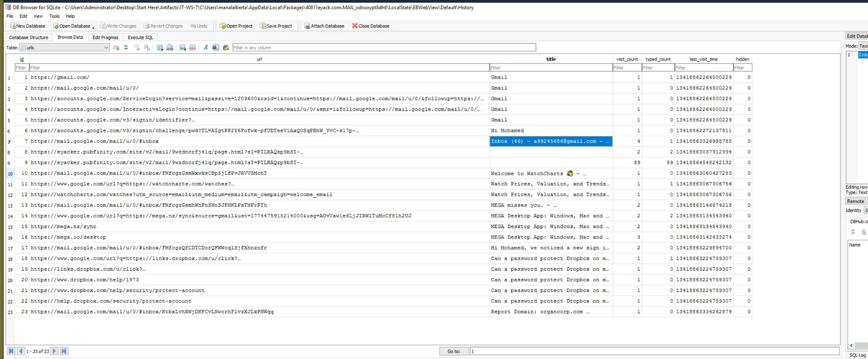This screenshot has width=868, height=359.
Task: Jump to the last page of records
Action: pyautogui.click(x=63, y=351)
